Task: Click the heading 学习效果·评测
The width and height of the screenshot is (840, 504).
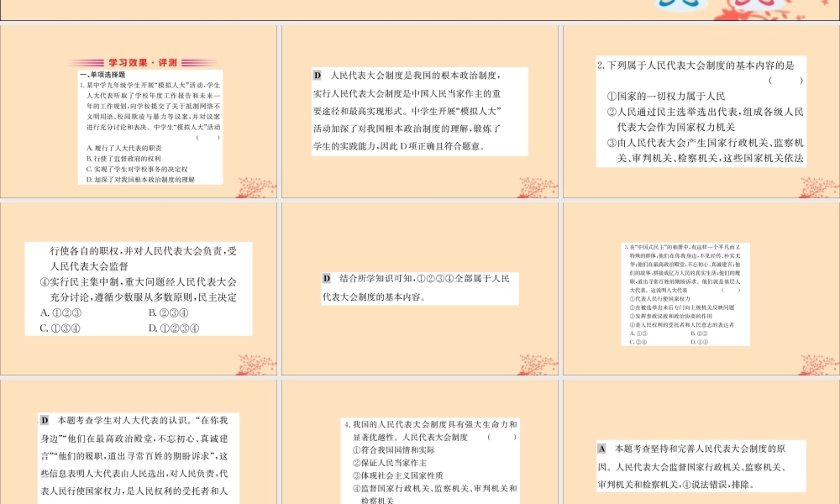Action: [x=143, y=63]
